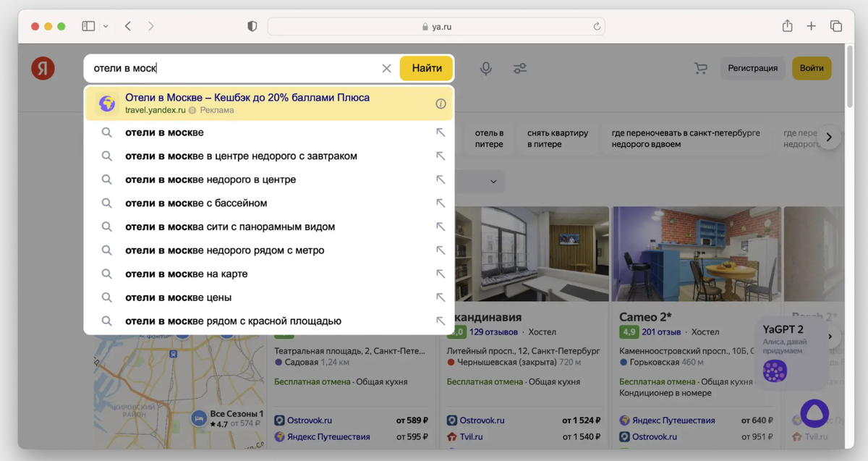Open search filter settings icon
Screen dimensions: 868x461
click(520, 68)
